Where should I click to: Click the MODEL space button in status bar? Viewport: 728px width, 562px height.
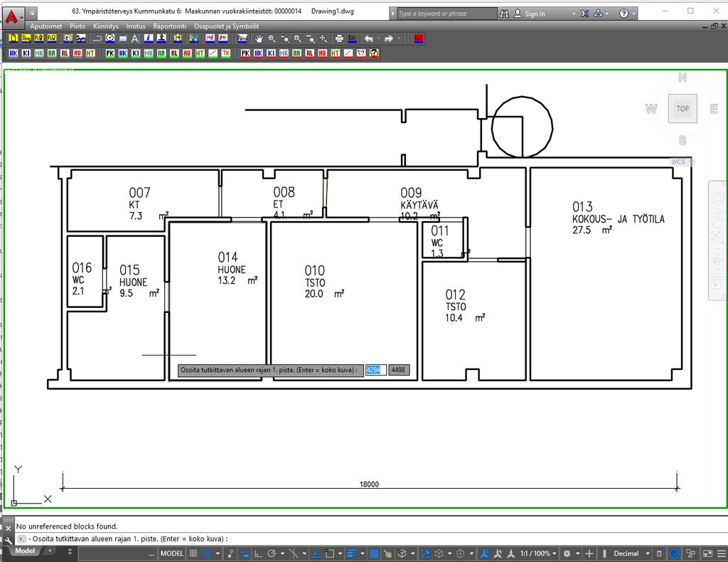tap(172, 553)
